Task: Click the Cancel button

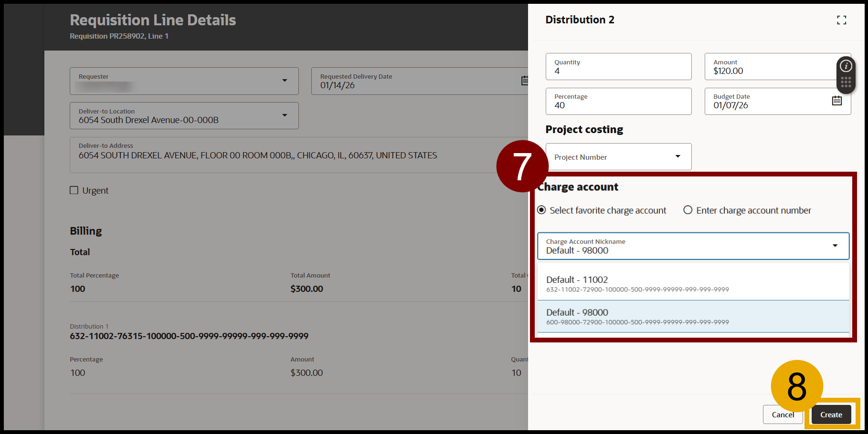Action: (783, 414)
